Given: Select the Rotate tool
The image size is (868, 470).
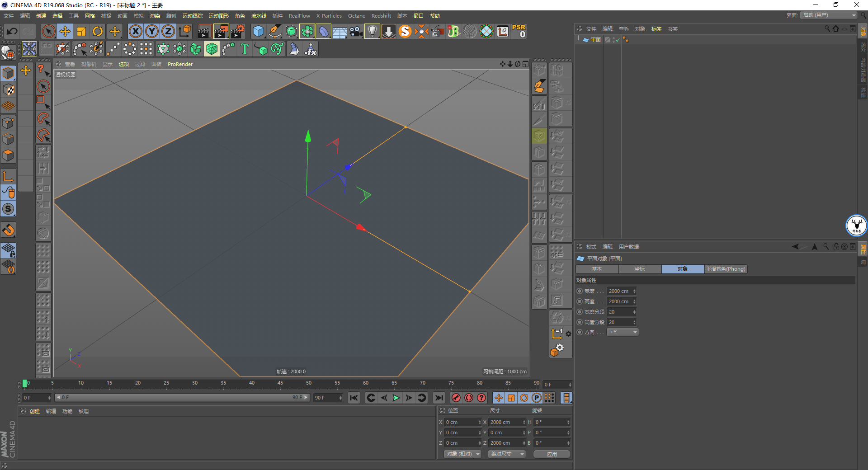Looking at the screenshot, I should point(98,31).
